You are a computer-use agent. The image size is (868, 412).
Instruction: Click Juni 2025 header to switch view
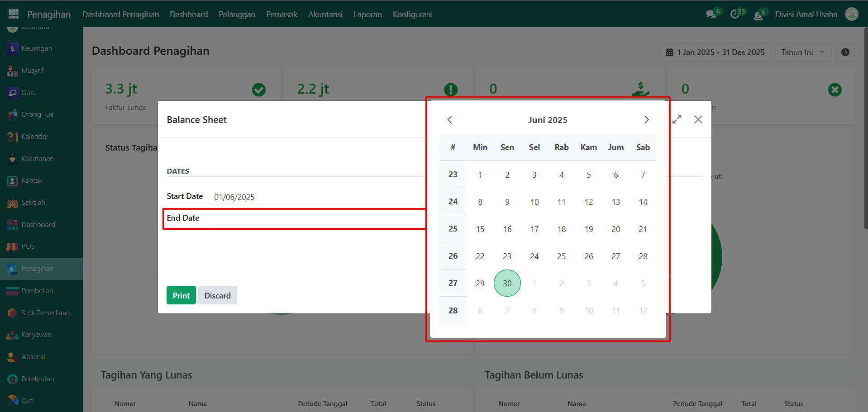[548, 120]
